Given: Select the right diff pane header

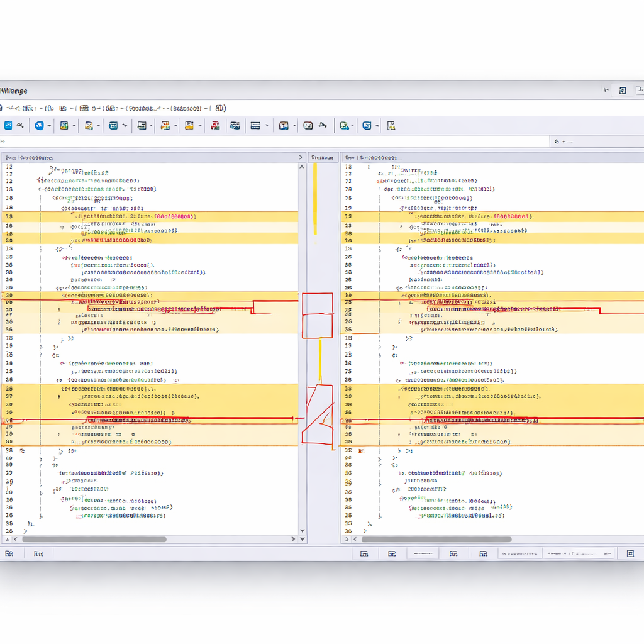Looking at the screenshot, I should coord(491,157).
